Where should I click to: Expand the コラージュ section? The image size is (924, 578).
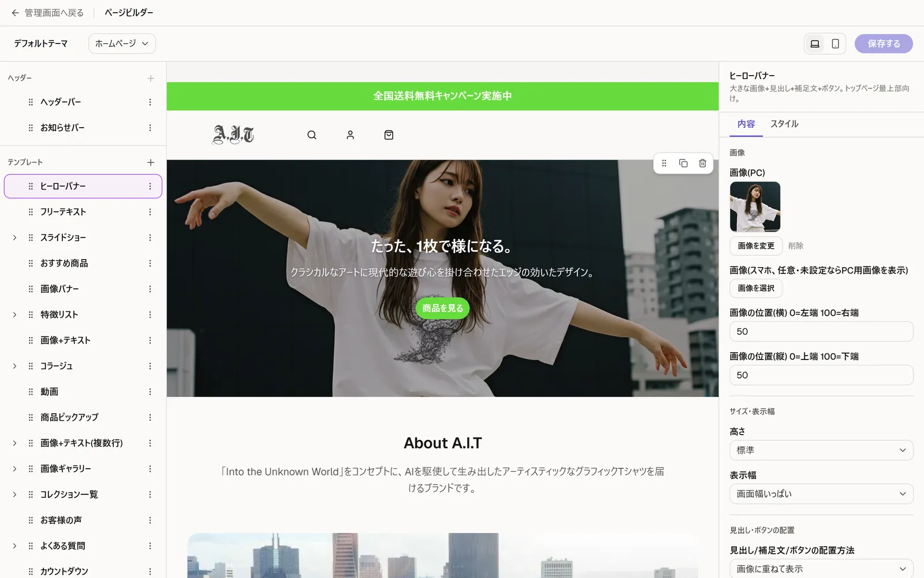click(x=14, y=366)
